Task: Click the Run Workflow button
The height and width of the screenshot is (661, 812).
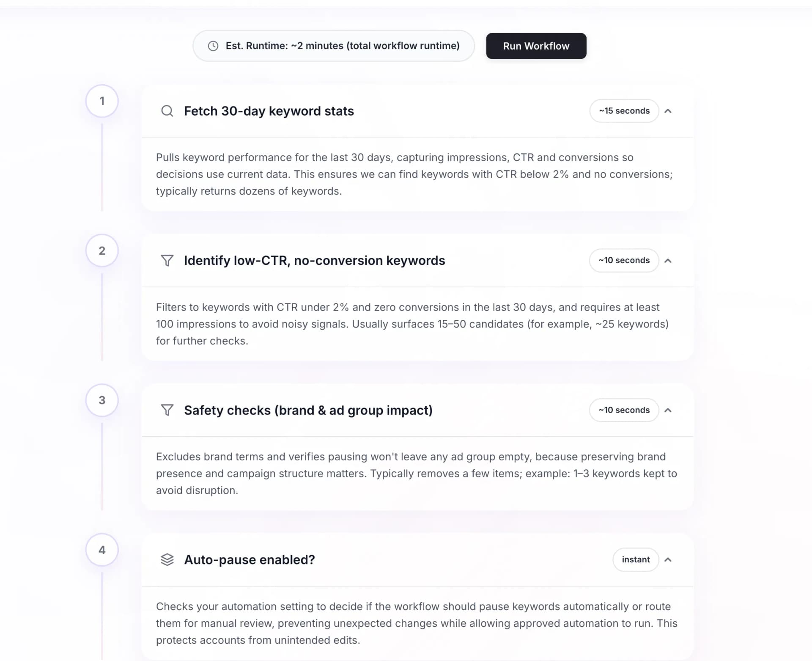Action: pos(536,46)
